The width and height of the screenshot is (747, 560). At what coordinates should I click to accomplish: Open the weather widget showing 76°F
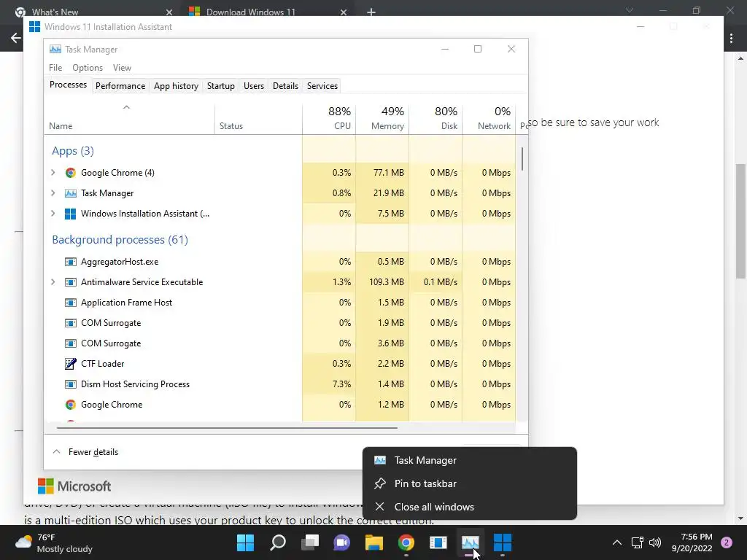coord(54,542)
